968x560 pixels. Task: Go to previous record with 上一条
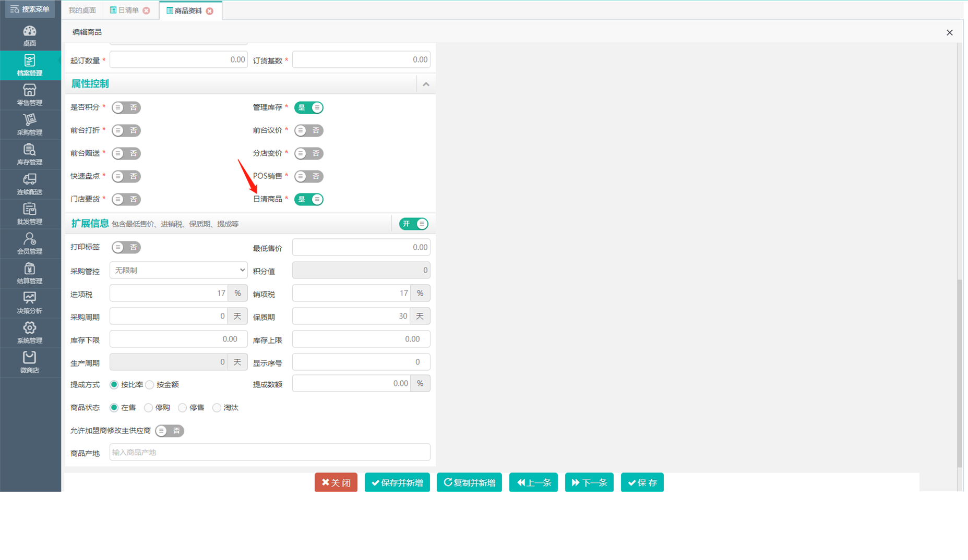[533, 482]
